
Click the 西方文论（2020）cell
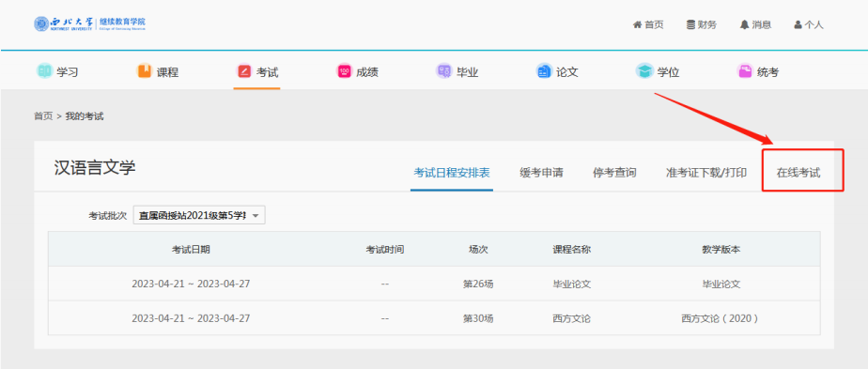pos(721,318)
